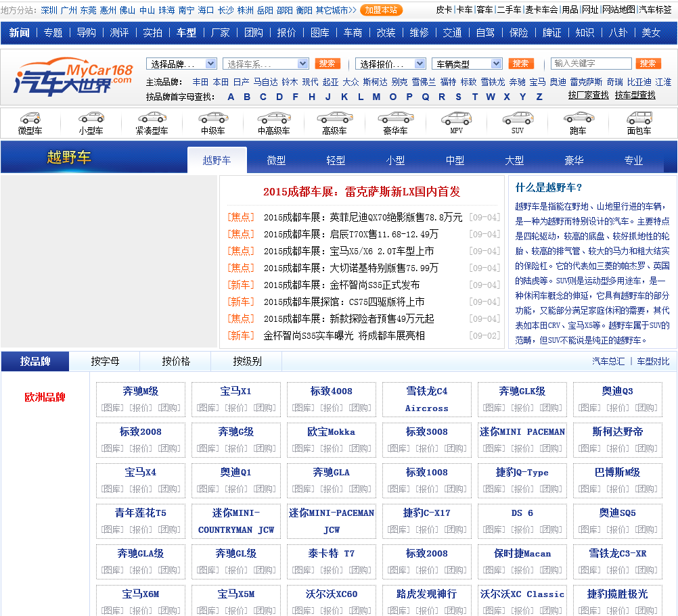
Task: Click the MyCar168 汽车大世界 logo
Action: point(74,77)
